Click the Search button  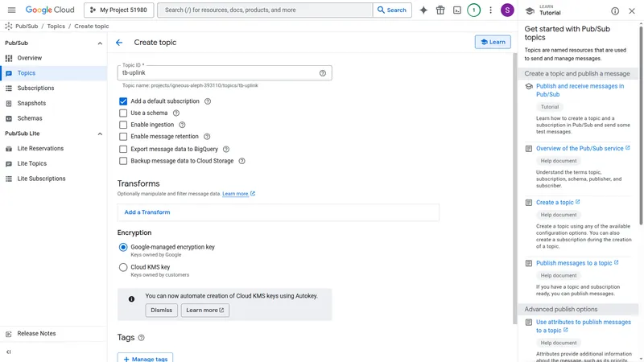(392, 10)
